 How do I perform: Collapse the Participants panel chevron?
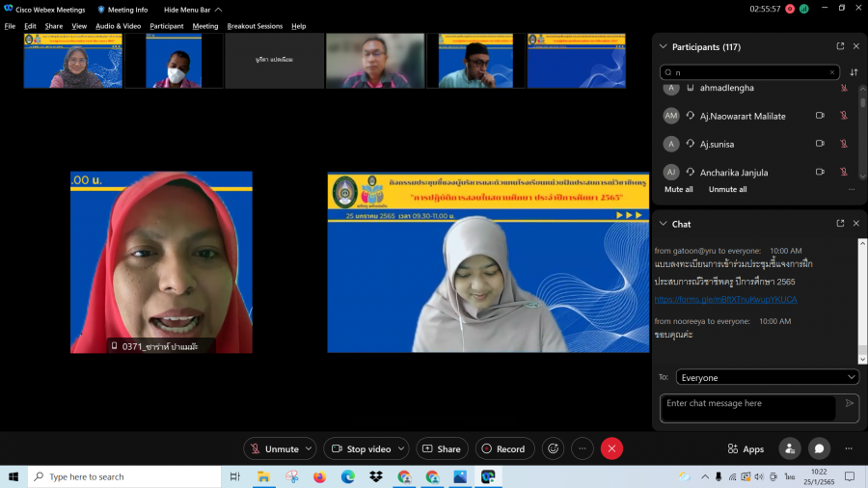point(663,46)
